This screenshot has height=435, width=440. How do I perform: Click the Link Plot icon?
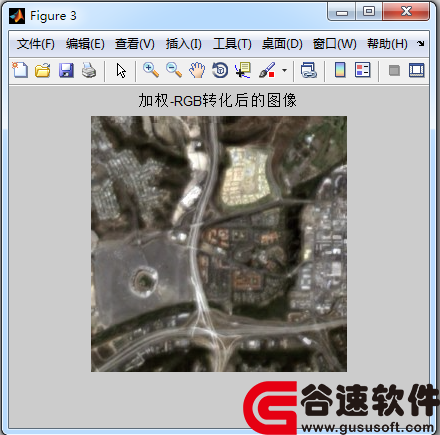tap(308, 70)
